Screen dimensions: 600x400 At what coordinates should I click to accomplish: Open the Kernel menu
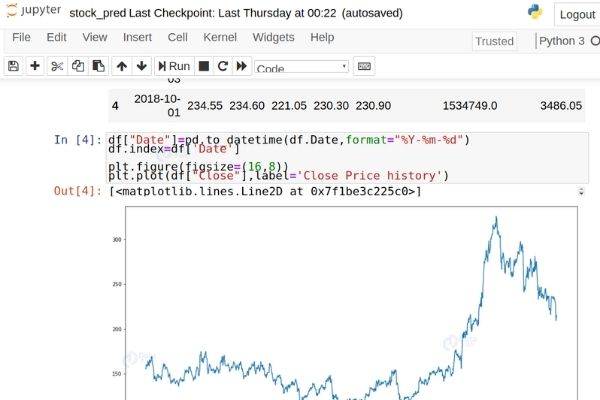(x=219, y=37)
